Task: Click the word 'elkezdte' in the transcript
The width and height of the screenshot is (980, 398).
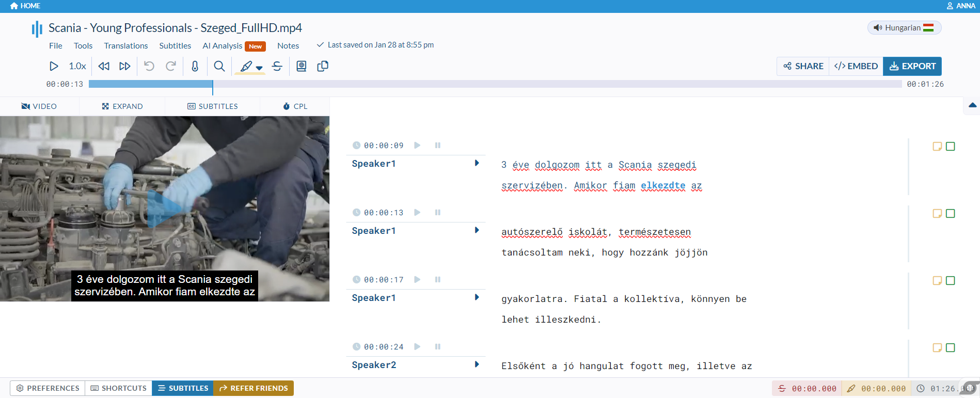Action: [663, 185]
